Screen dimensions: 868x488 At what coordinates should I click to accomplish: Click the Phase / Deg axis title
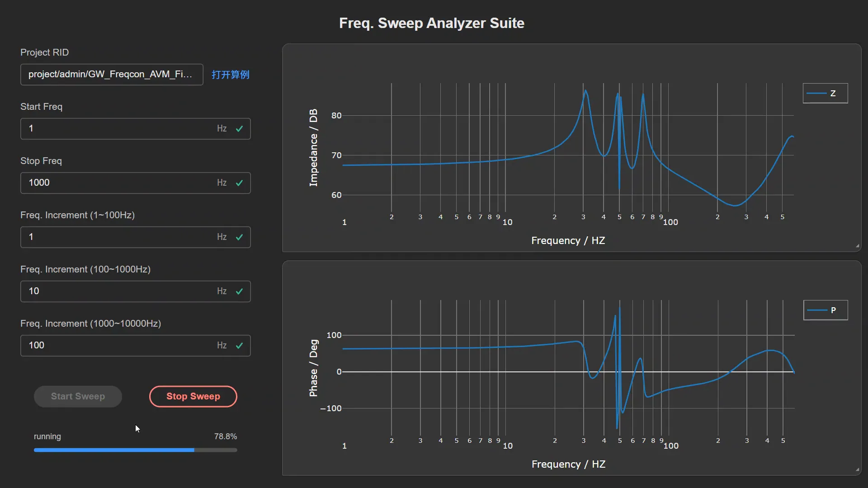[x=313, y=368]
